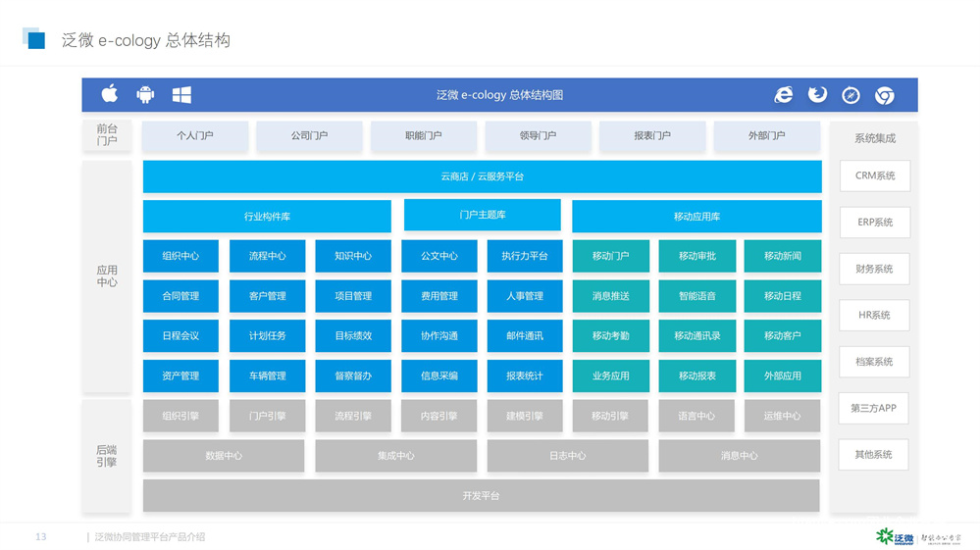
Task: Open the 信息采编 tile
Action: (439, 375)
